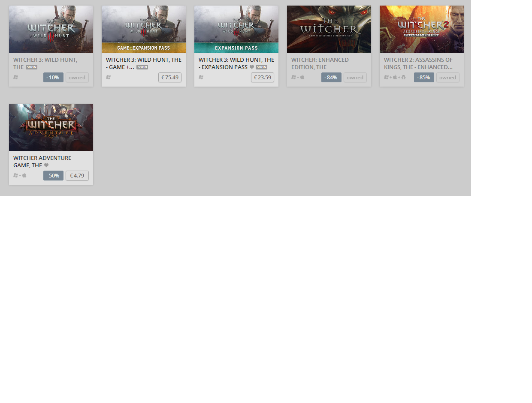Click SOON badge on the € 23.59 Expansion Pass card

pyautogui.click(x=261, y=67)
